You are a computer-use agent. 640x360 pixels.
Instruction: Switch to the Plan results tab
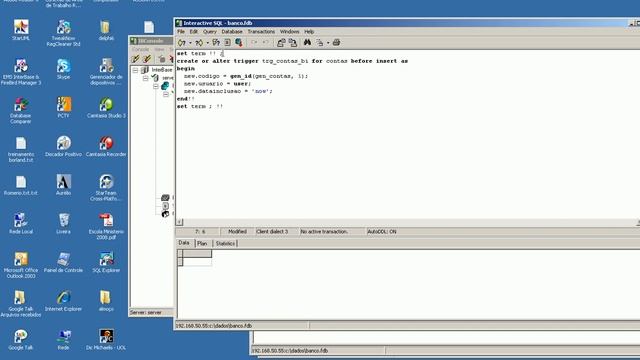pyautogui.click(x=202, y=243)
